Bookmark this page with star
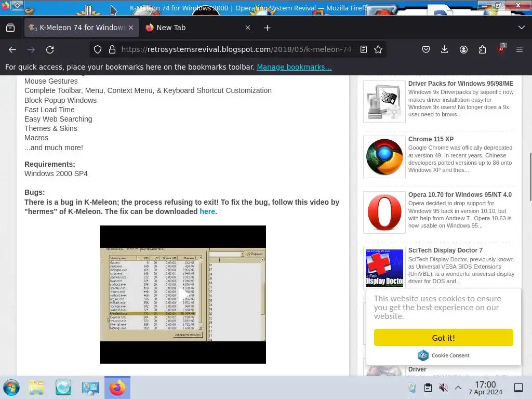This screenshot has height=399, width=532. click(378, 49)
